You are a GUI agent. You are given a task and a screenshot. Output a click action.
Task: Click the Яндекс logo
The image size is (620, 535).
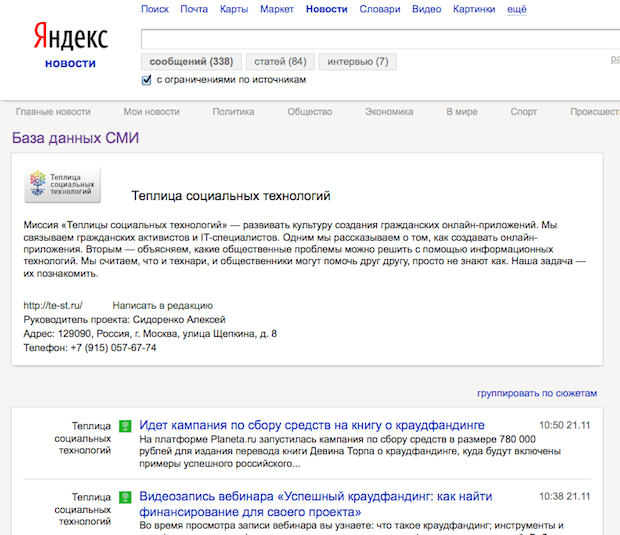tap(71, 36)
